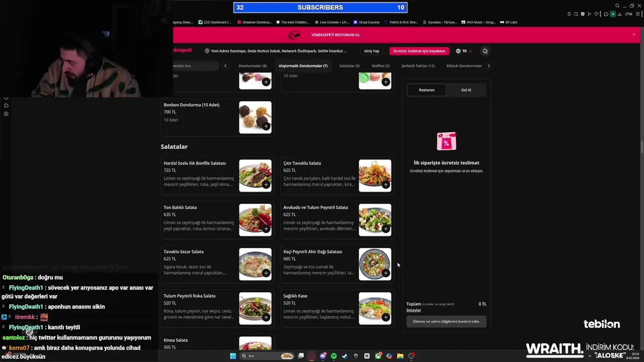644x362 pixels.
Task: Click Ödeme ve adres bilgilerini kontrol edin
Action: click(x=446, y=321)
